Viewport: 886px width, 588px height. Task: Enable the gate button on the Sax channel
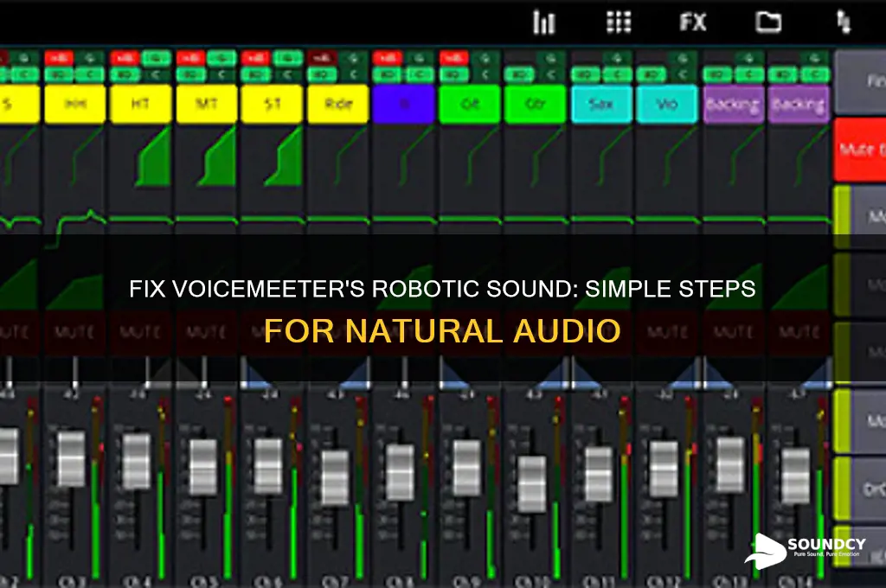617,58
